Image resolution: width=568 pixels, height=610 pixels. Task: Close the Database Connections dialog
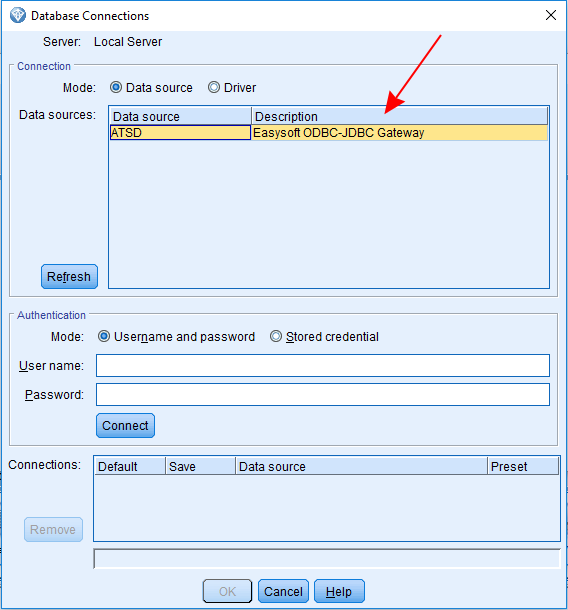pyautogui.click(x=550, y=15)
